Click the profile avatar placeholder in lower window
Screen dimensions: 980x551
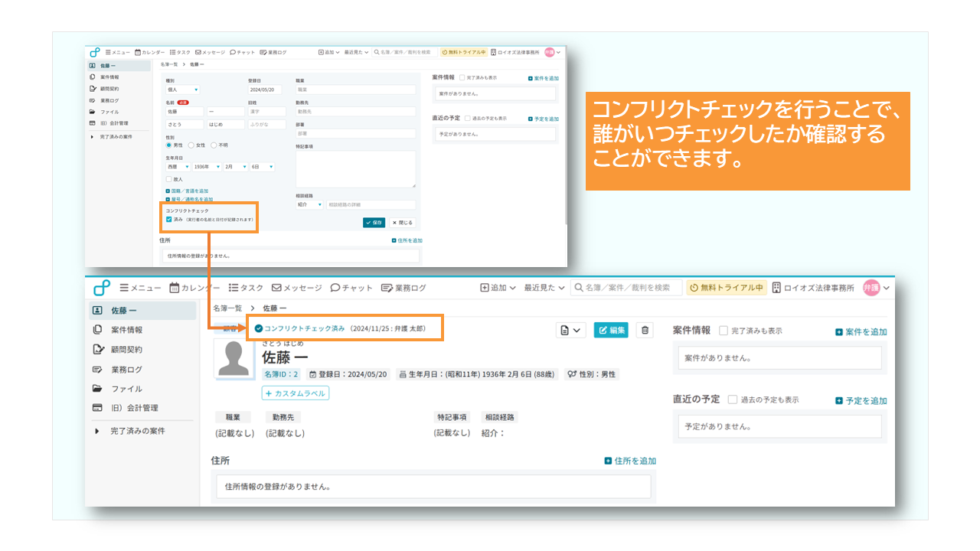click(234, 359)
